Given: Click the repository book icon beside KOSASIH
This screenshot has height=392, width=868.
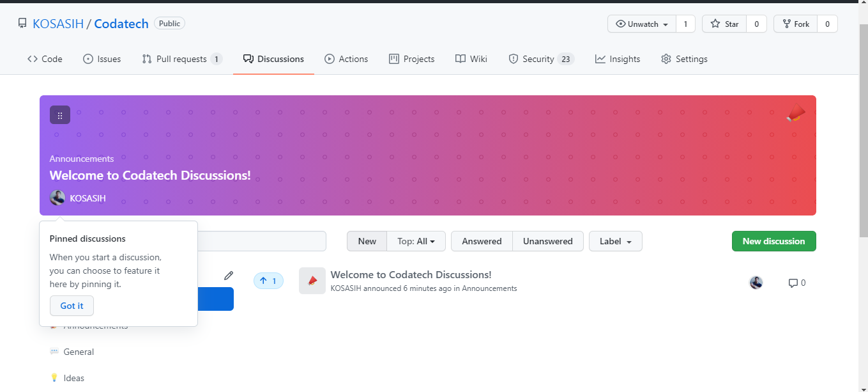Looking at the screenshot, I should 22,24.
